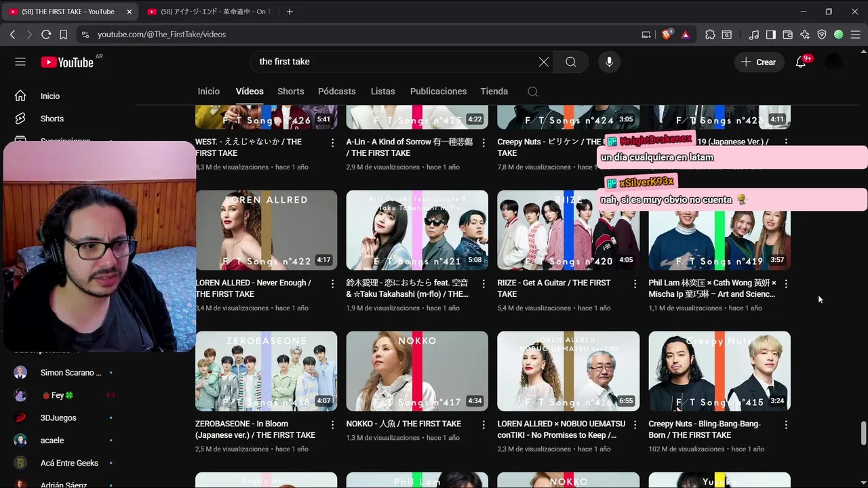Open the browser main menu
This screenshot has height=488, width=868.
coord(855,34)
